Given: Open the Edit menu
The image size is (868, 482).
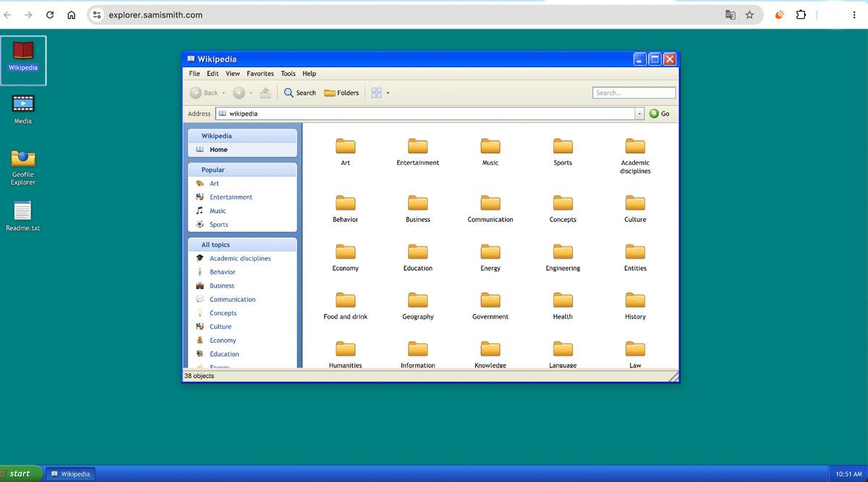Looking at the screenshot, I should pos(213,74).
